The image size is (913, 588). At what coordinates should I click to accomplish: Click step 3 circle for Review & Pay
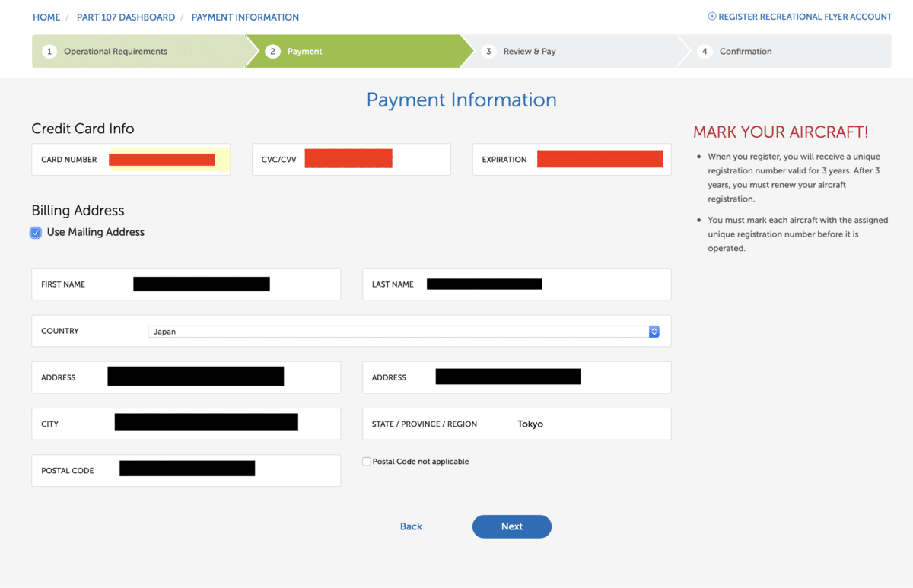click(488, 52)
